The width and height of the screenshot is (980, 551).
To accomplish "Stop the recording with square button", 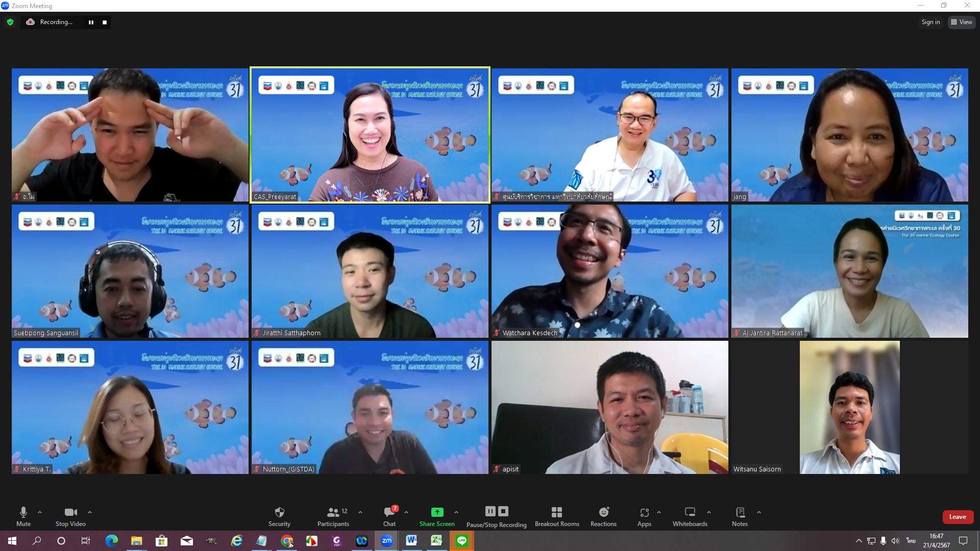I will [105, 22].
